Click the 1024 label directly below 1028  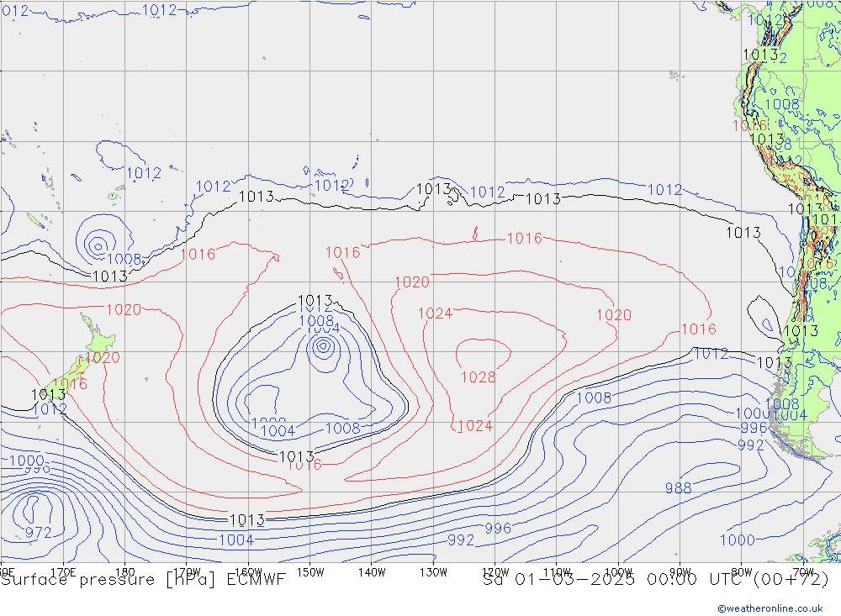point(475,426)
